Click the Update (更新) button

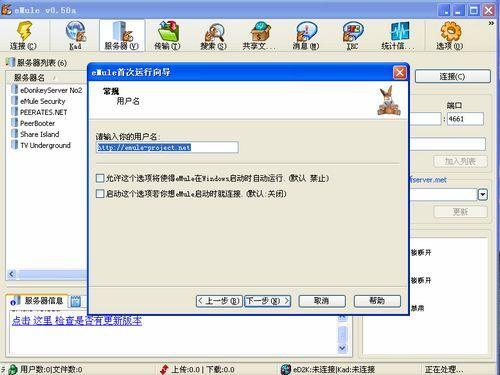tap(460, 212)
